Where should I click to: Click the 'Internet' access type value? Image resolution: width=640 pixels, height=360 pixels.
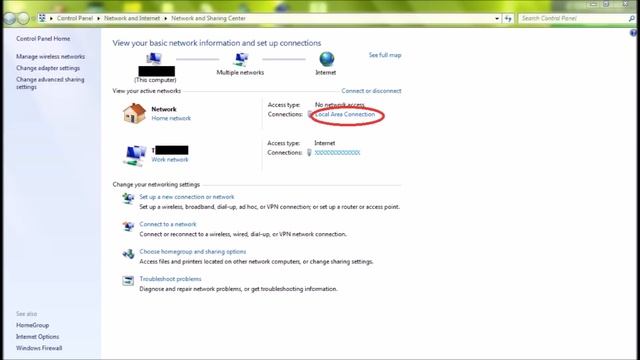click(325, 143)
